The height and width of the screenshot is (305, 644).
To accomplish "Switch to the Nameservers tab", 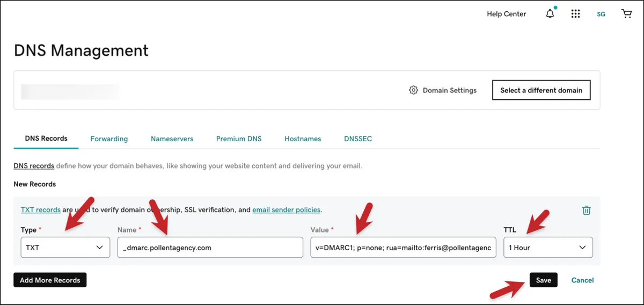I will point(172,139).
